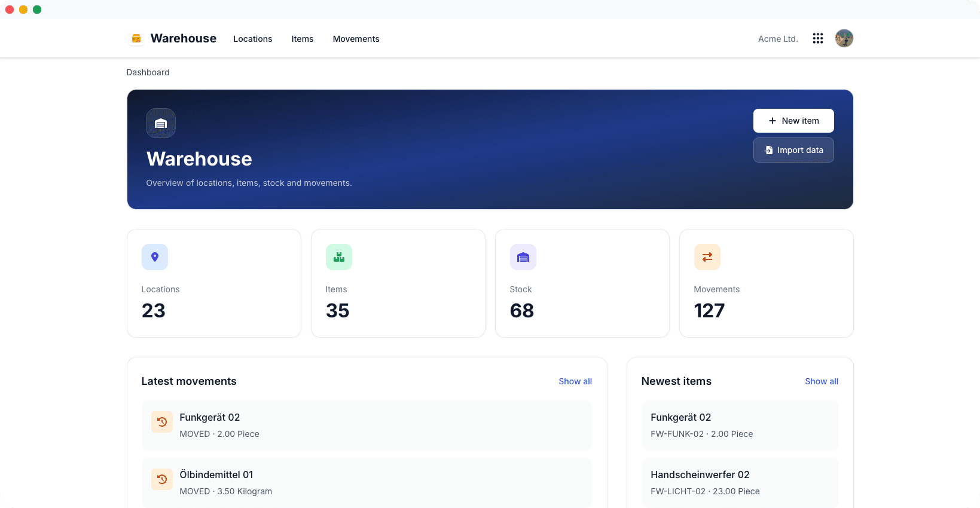Open the Movements navigation tab
Viewport: 980px width, 508px height.
coord(356,39)
